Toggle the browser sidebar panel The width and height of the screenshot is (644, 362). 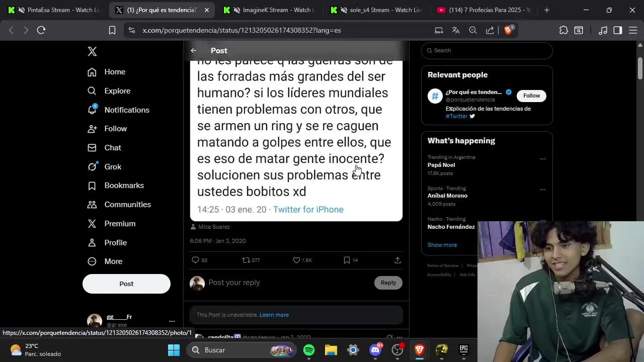coord(618,30)
